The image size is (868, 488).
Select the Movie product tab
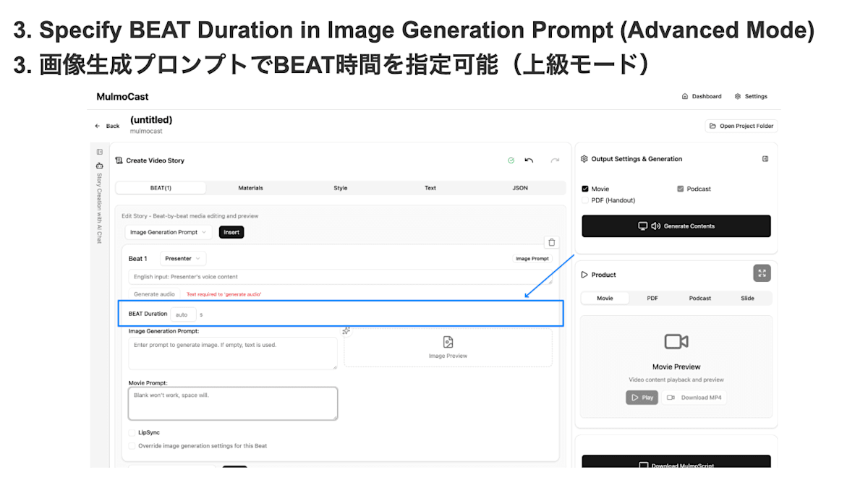(605, 298)
